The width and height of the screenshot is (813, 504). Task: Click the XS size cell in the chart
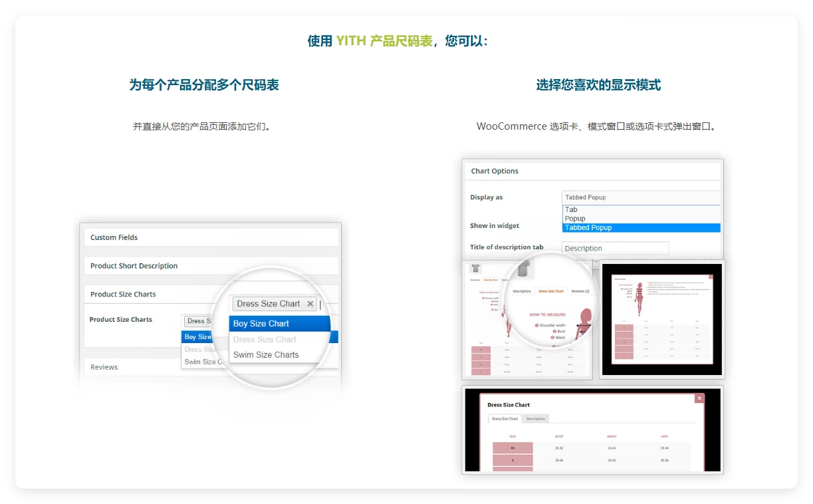click(x=512, y=447)
